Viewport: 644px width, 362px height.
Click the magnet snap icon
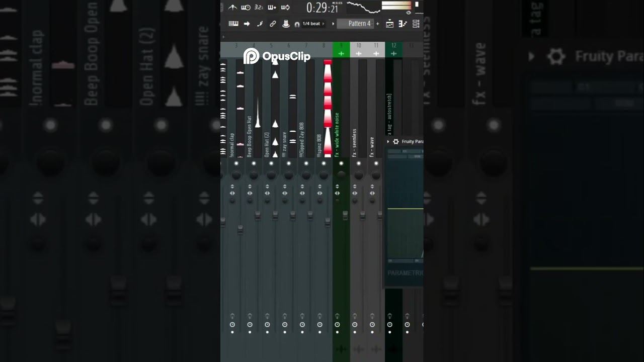coord(297,24)
